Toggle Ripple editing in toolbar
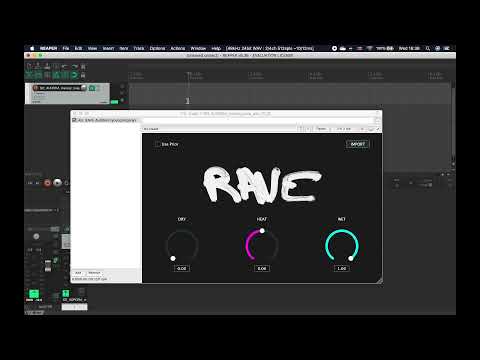The width and height of the screenshot is (480, 360). [x=47, y=75]
